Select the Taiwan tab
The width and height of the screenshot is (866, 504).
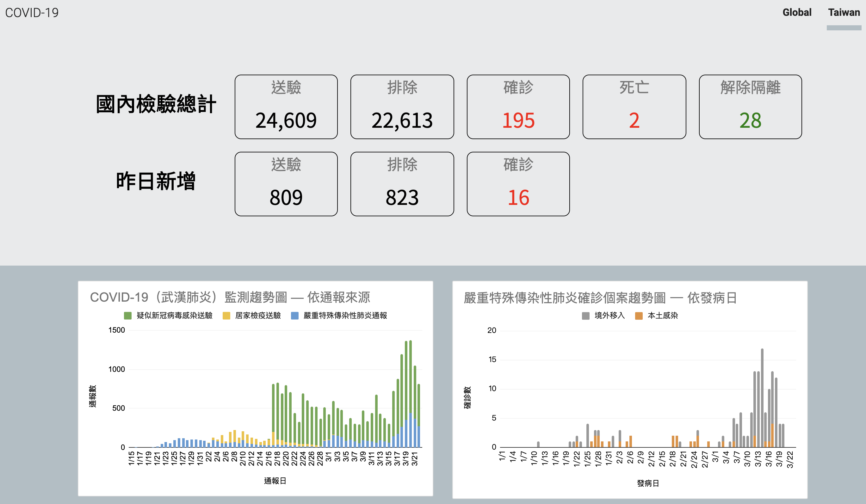(844, 13)
